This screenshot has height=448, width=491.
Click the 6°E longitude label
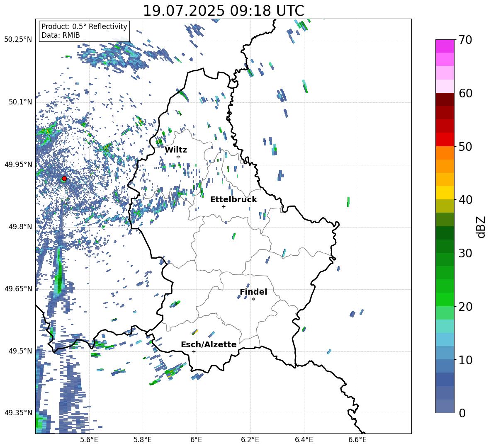point(196,440)
